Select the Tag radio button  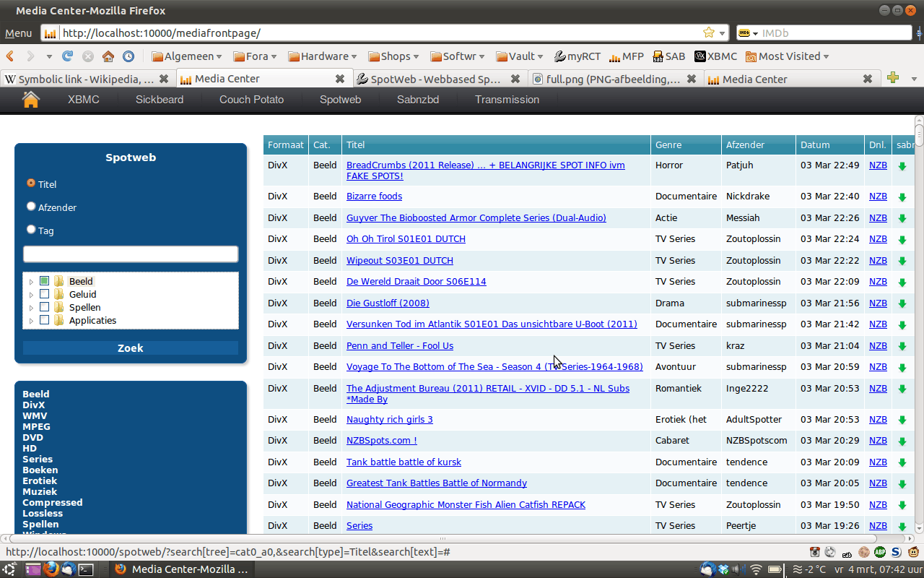point(31,229)
